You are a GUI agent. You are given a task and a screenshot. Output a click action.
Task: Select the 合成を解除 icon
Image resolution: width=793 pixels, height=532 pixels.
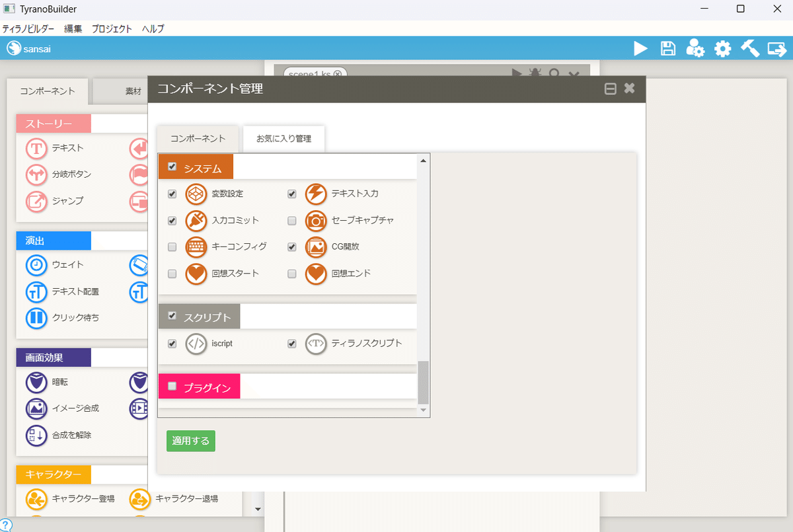click(x=36, y=435)
